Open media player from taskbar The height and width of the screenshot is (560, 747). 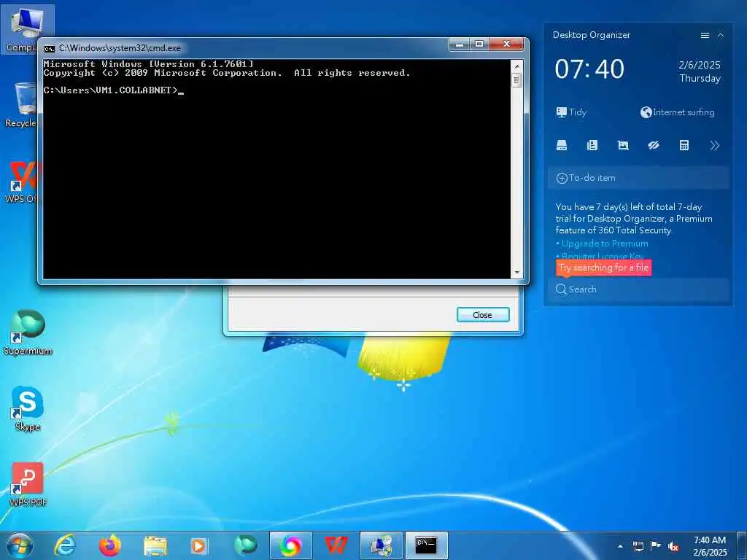click(x=199, y=545)
